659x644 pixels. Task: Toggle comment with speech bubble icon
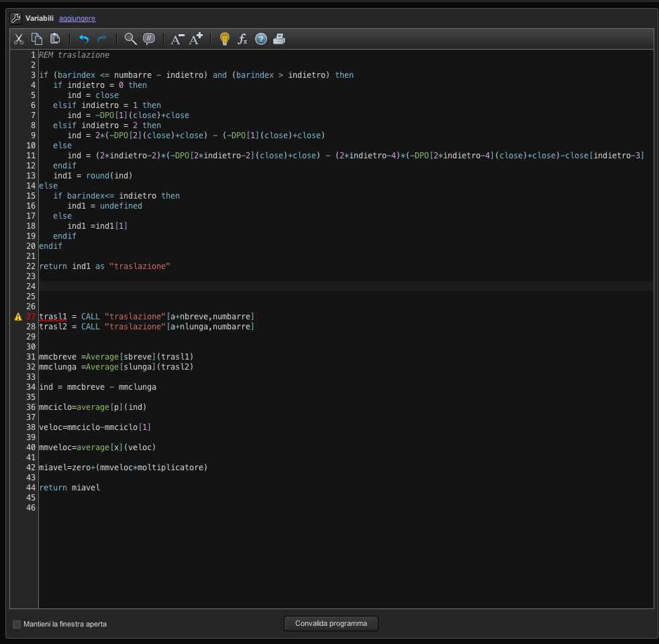(x=149, y=39)
